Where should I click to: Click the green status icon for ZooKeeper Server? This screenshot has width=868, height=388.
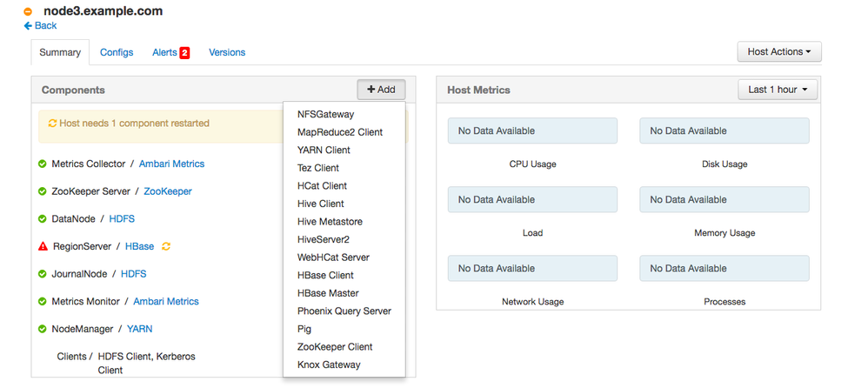tap(43, 191)
